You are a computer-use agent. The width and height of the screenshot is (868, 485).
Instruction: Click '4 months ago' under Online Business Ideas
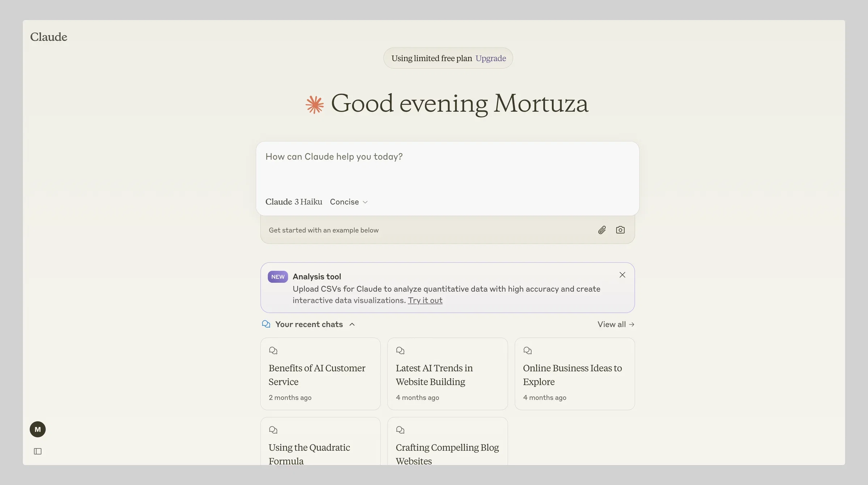pos(545,397)
